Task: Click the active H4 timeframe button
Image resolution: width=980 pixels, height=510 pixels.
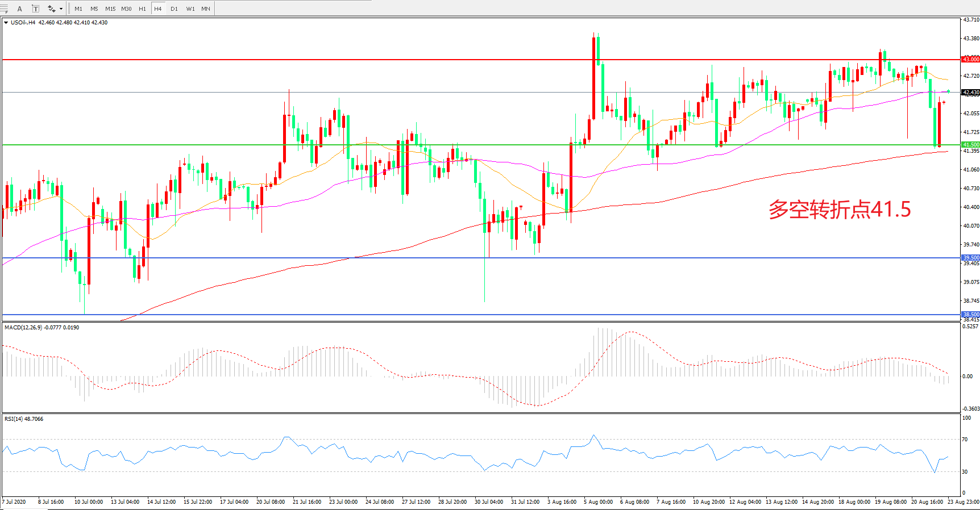Action: pyautogui.click(x=158, y=9)
